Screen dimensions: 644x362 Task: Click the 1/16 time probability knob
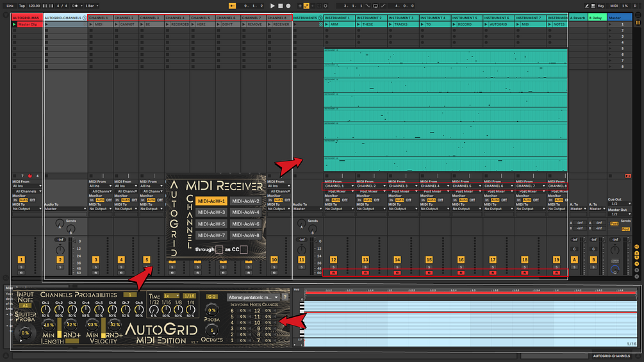pyautogui.click(x=166, y=310)
